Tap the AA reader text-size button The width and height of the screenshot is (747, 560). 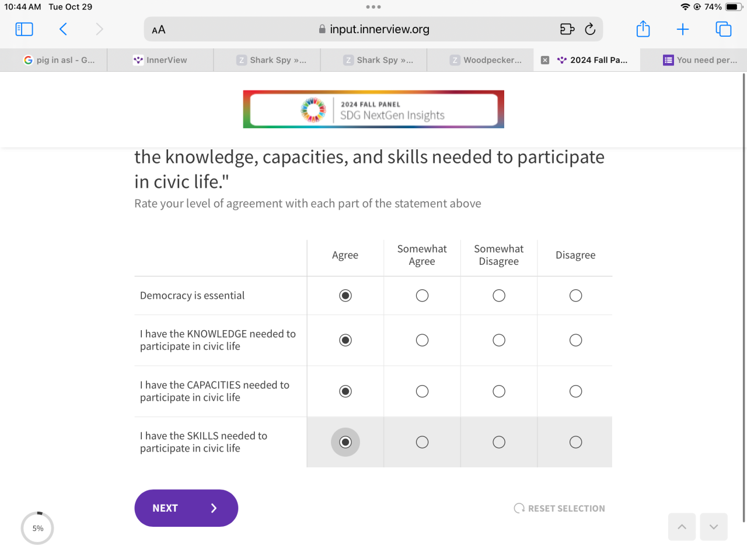tap(159, 30)
